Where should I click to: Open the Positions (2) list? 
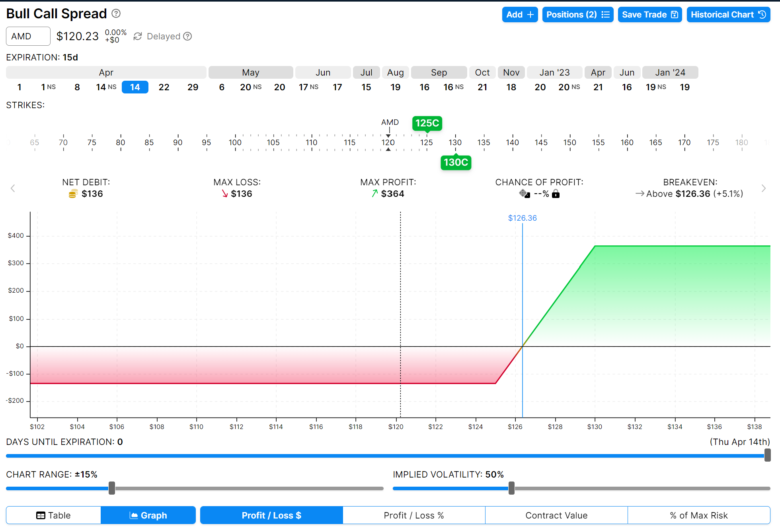tap(577, 15)
